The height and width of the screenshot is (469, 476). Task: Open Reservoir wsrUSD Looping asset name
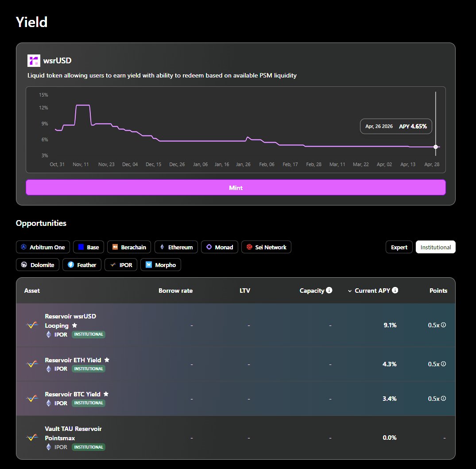pos(70,321)
